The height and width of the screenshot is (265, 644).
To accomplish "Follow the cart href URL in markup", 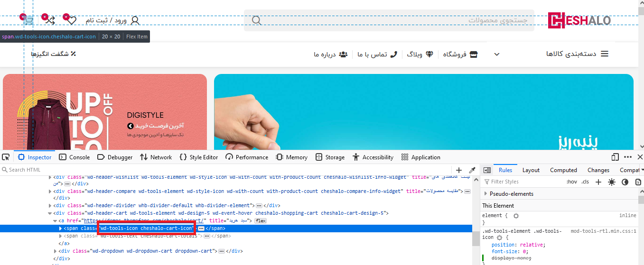I will (145, 221).
